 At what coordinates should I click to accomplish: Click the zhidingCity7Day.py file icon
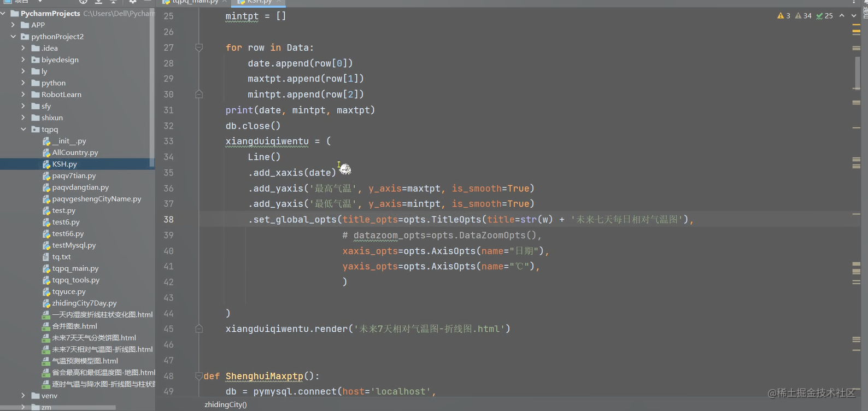(46, 303)
